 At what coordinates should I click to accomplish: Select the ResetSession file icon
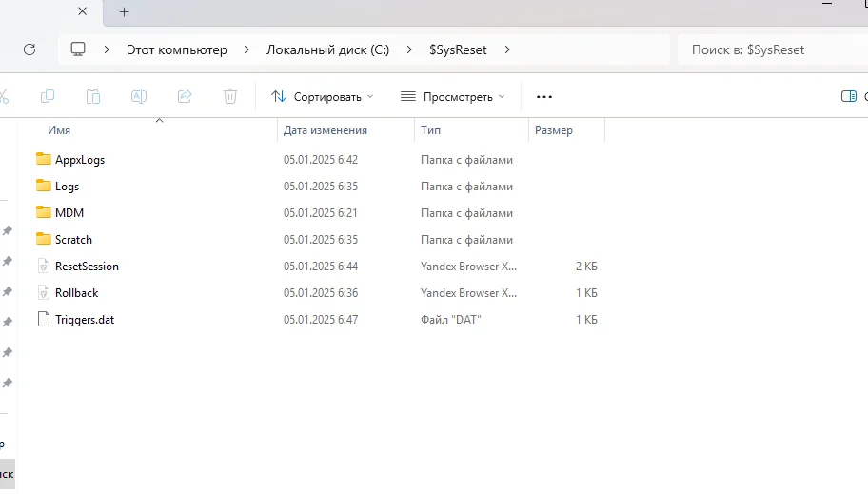pyautogui.click(x=43, y=266)
